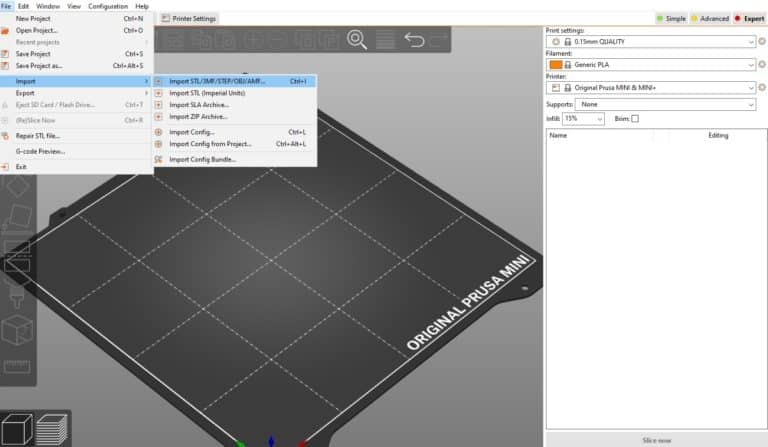Choose New Project from File menu
This screenshot has width=768, height=447.
pos(76,19)
